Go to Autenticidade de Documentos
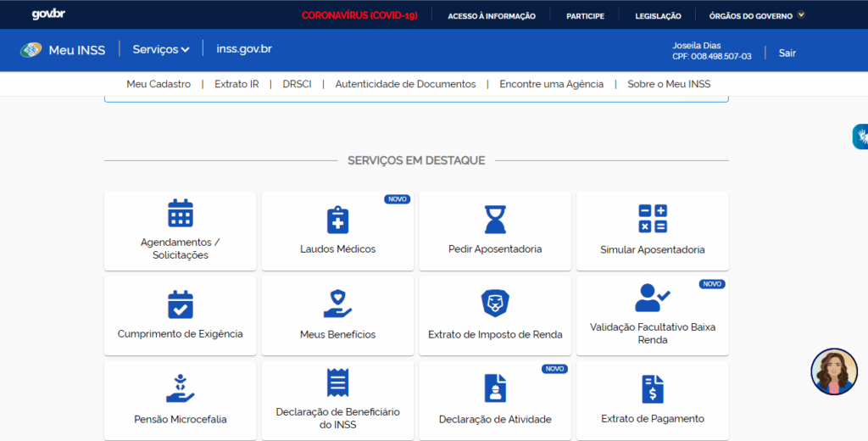 click(405, 84)
